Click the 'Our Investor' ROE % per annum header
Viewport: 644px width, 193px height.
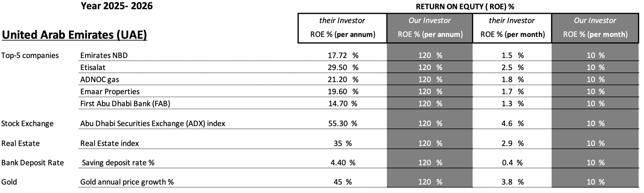coord(430,28)
